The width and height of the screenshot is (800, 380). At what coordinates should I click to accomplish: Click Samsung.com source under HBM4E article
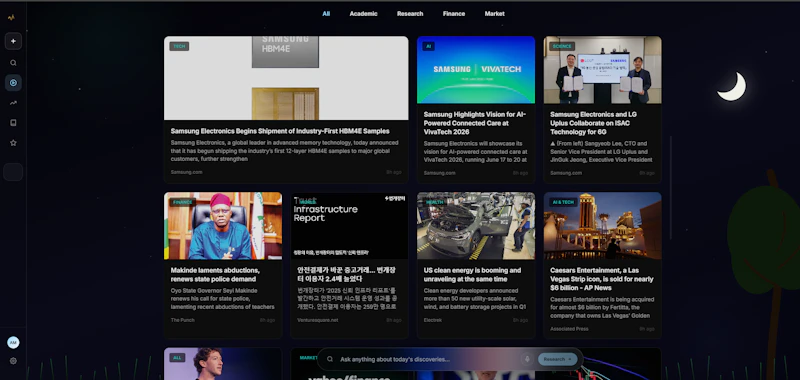(186, 172)
